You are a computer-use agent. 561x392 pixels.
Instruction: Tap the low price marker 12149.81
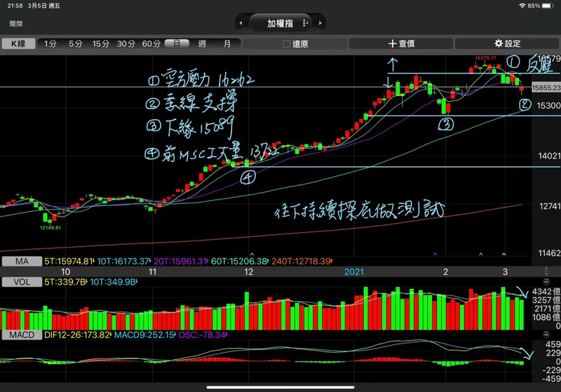click(50, 227)
